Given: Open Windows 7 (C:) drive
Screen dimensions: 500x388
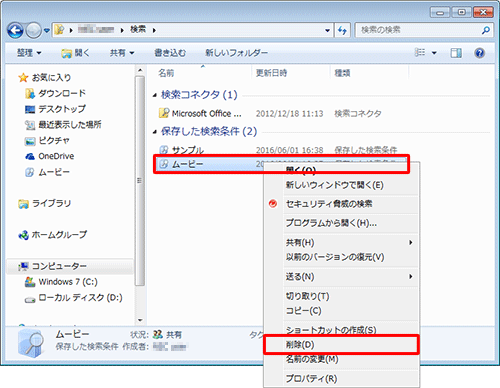Looking at the screenshot, I should point(61,282).
